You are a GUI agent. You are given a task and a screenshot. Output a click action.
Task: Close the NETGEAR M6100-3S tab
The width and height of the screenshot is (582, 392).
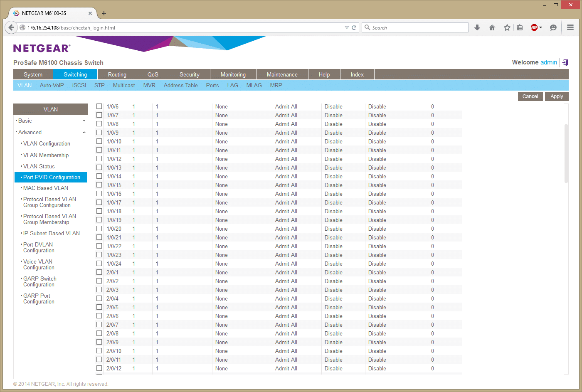click(90, 13)
